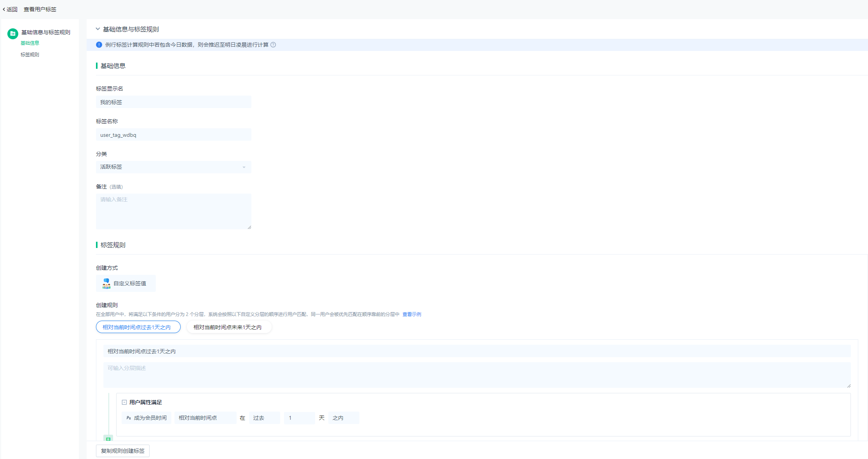Click the 标签名称 field user_tag_wdbq
The width and height of the screenshot is (868, 459).
(174, 135)
